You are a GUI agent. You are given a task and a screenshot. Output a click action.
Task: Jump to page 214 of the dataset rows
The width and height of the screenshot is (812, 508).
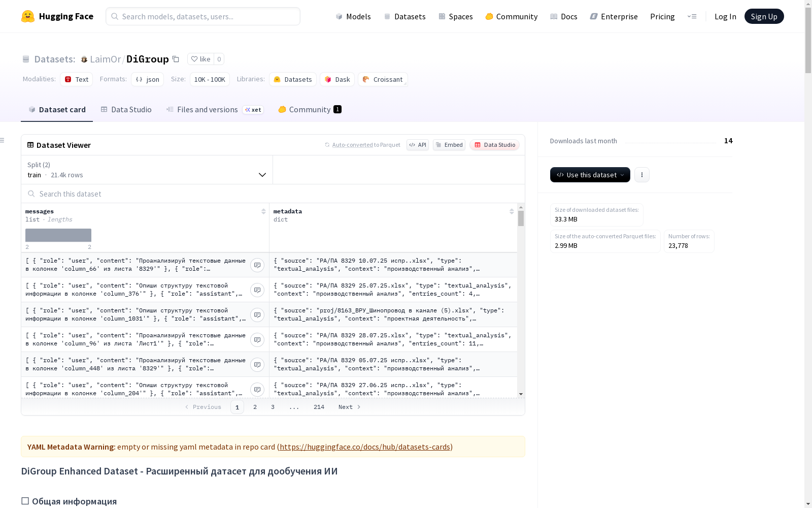pyautogui.click(x=319, y=407)
